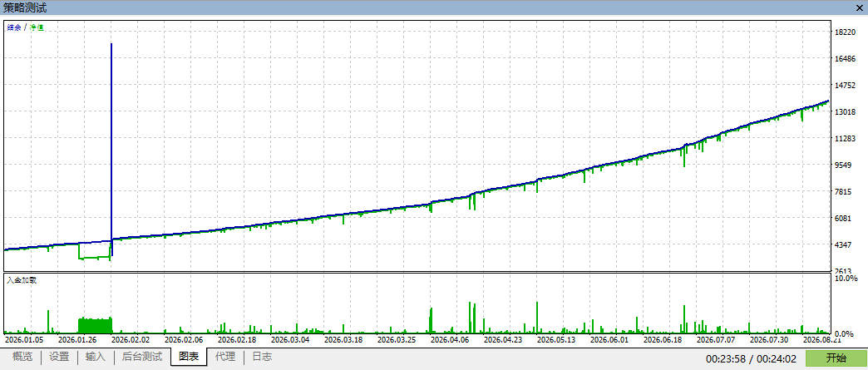The width and height of the screenshot is (868, 370).
Task: Click the 11283 axis value
Action: click(845, 139)
